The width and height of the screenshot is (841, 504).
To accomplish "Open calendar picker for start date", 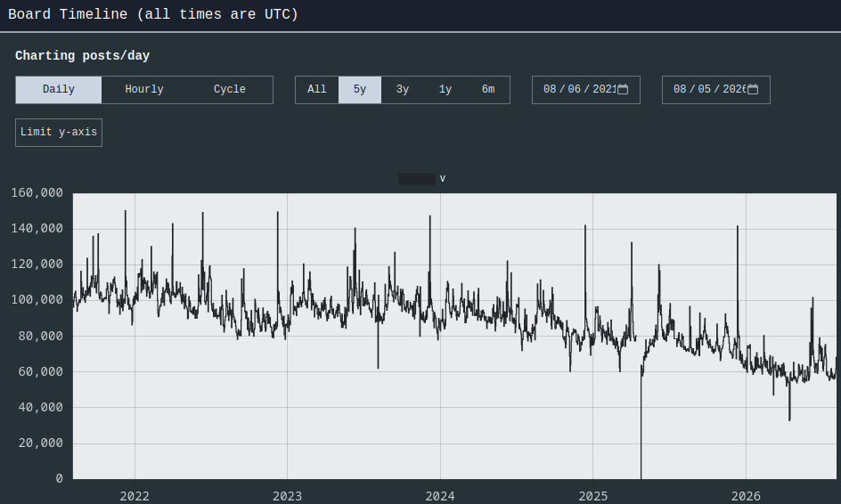I will tap(623, 90).
